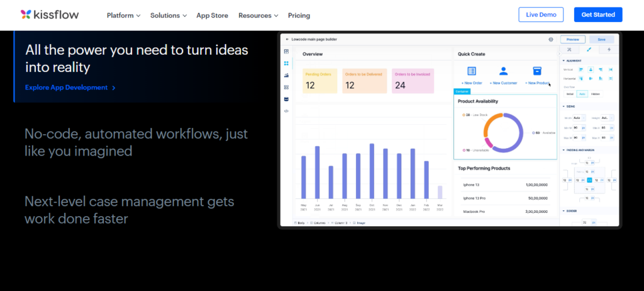Viewport: 644px width, 291px height.
Task: Click the + New Order link
Action: [472, 83]
